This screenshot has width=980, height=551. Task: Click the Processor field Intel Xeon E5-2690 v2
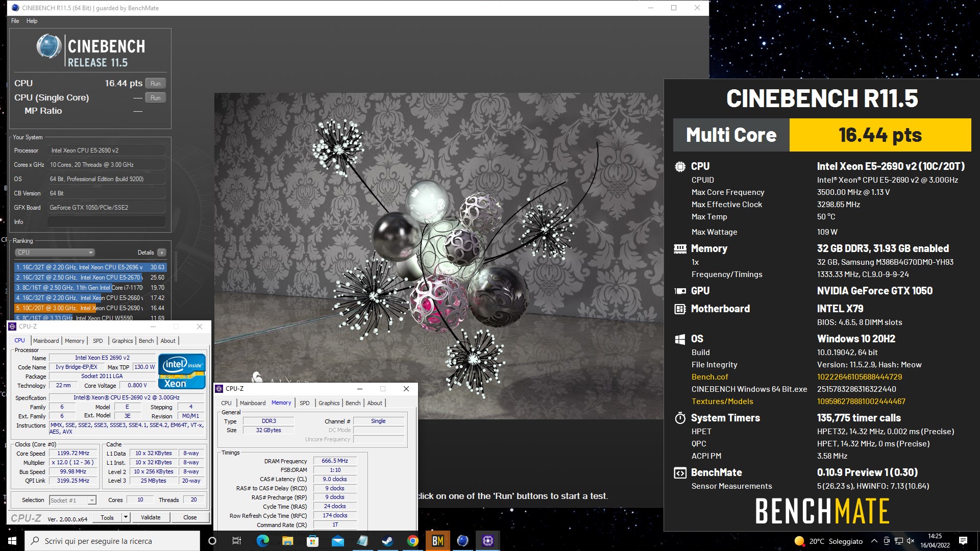pyautogui.click(x=107, y=151)
